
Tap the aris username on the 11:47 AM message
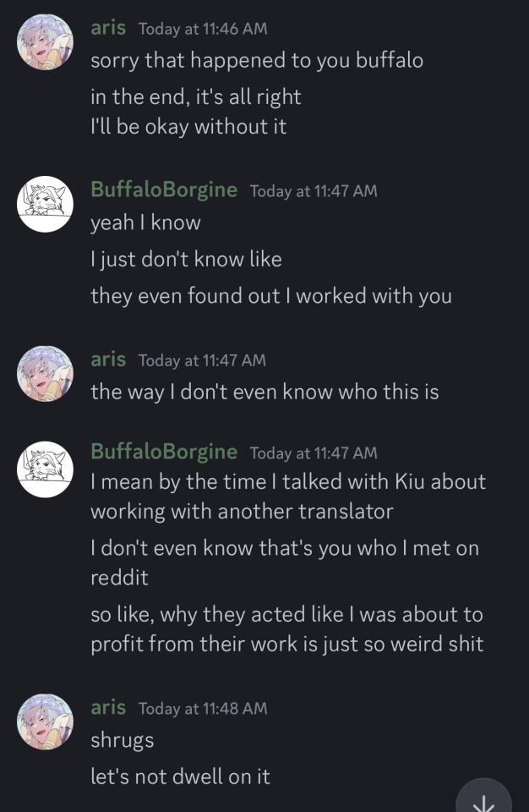108,359
